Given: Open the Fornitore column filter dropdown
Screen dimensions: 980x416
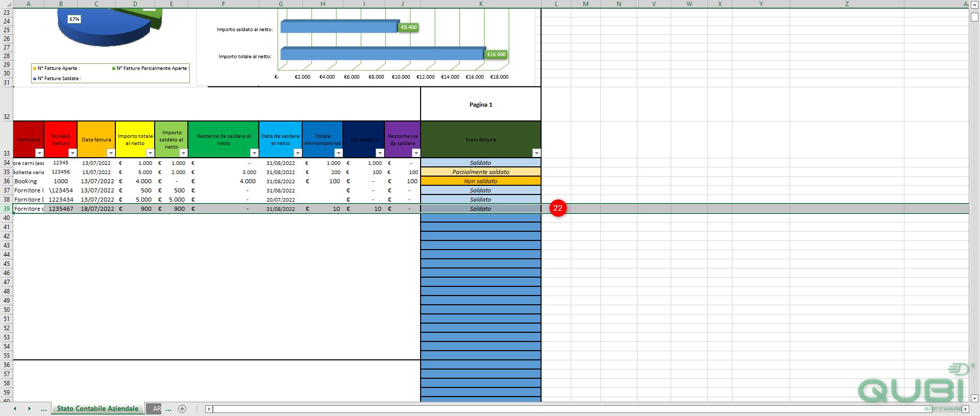Looking at the screenshot, I should point(39,153).
